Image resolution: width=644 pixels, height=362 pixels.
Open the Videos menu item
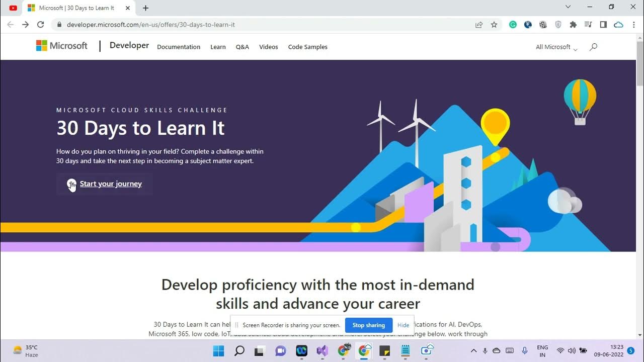pyautogui.click(x=269, y=47)
